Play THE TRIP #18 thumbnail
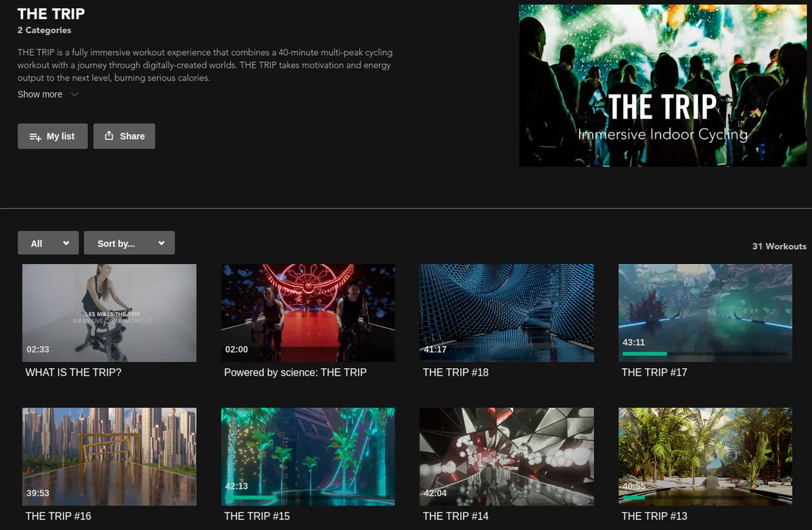Viewport: 812px width, 530px height. [506, 313]
